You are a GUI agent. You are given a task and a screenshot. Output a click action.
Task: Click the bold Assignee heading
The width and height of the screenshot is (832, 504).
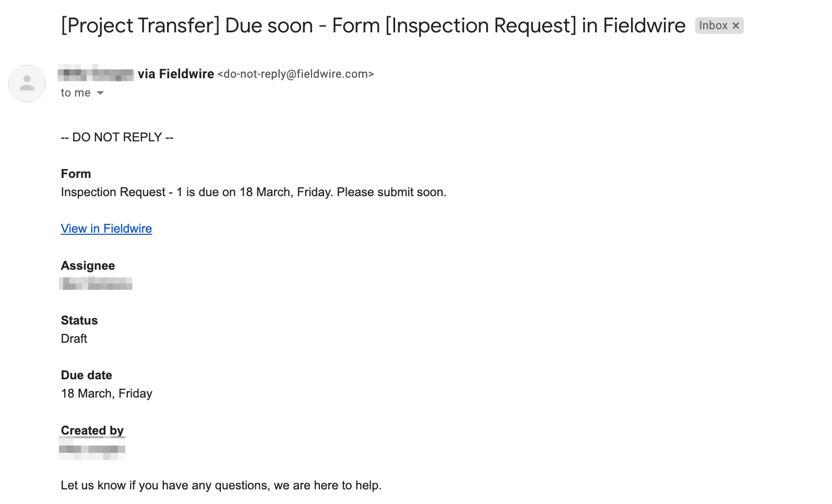[88, 266]
